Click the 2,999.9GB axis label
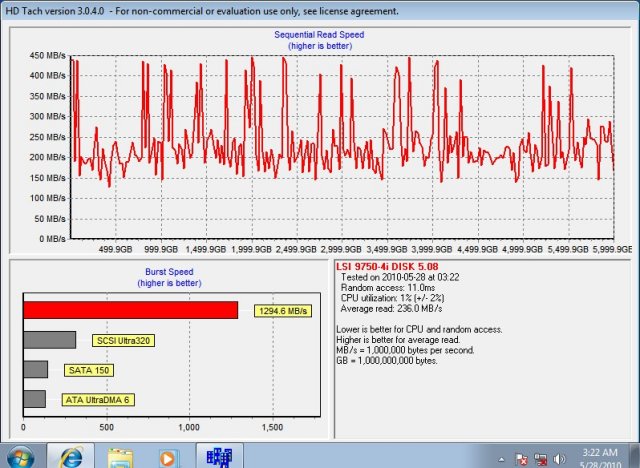Image resolution: width=640 pixels, height=468 pixels. point(342,249)
